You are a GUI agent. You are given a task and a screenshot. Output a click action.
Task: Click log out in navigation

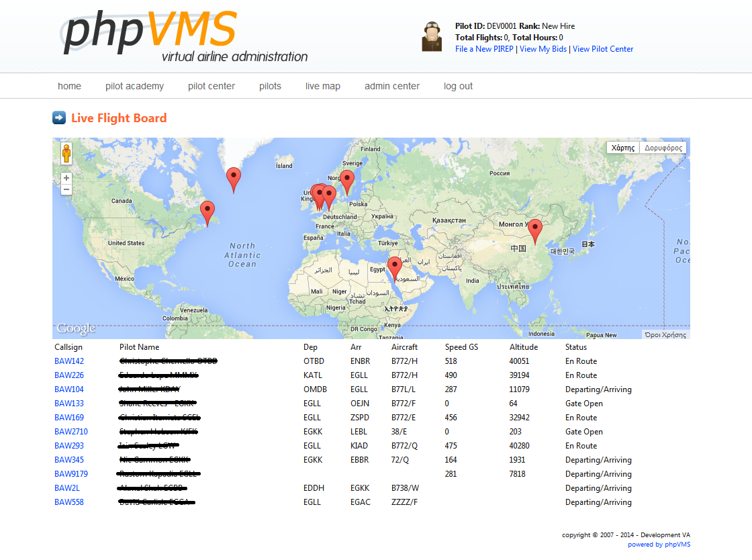pos(458,87)
